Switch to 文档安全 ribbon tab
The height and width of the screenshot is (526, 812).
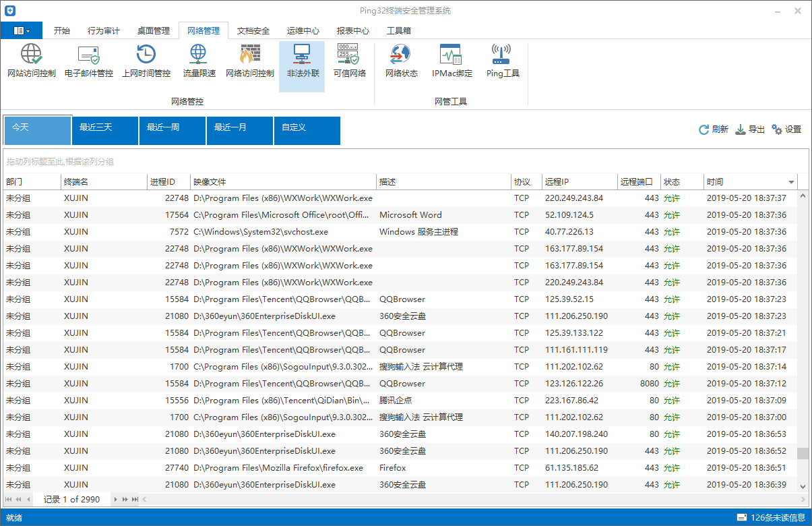point(253,30)
